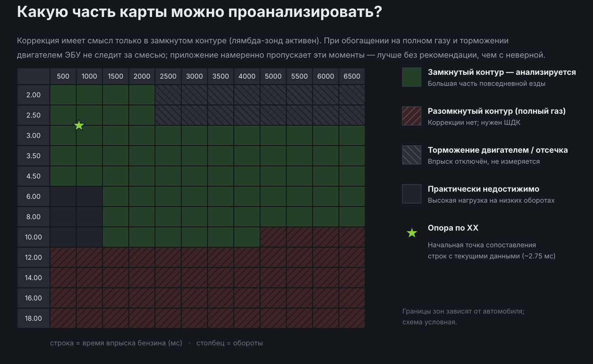Click the Замкнутый контур — анализируется legend title
Image resolution: width=593 pixels, height=364 pixels.
pos(502,72)
